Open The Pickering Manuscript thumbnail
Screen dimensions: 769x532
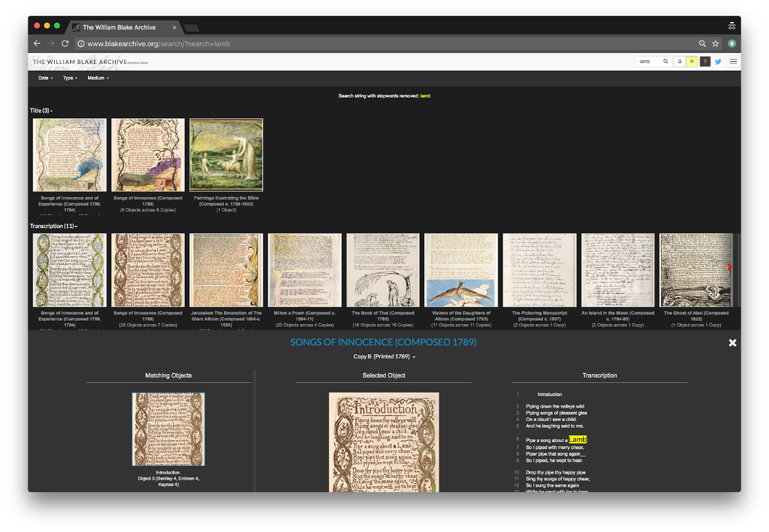click(x=540, y=270)
